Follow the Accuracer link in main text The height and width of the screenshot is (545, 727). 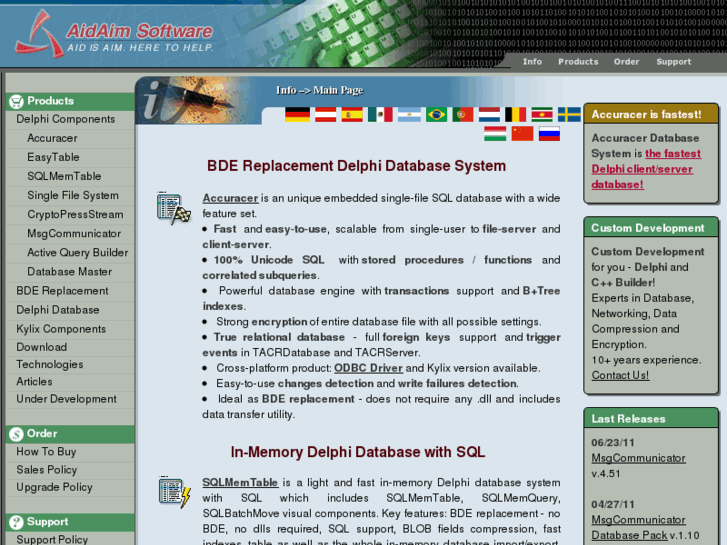230,198
